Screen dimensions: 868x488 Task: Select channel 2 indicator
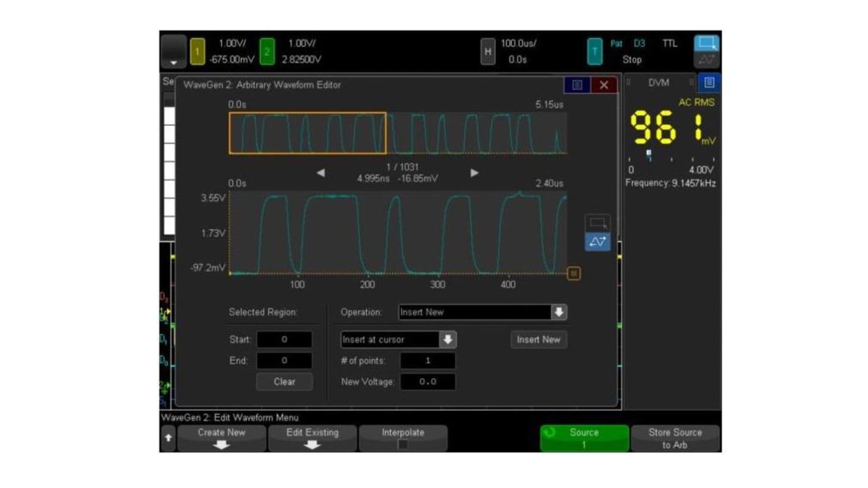pyautogui.click(x=267, y=52)
